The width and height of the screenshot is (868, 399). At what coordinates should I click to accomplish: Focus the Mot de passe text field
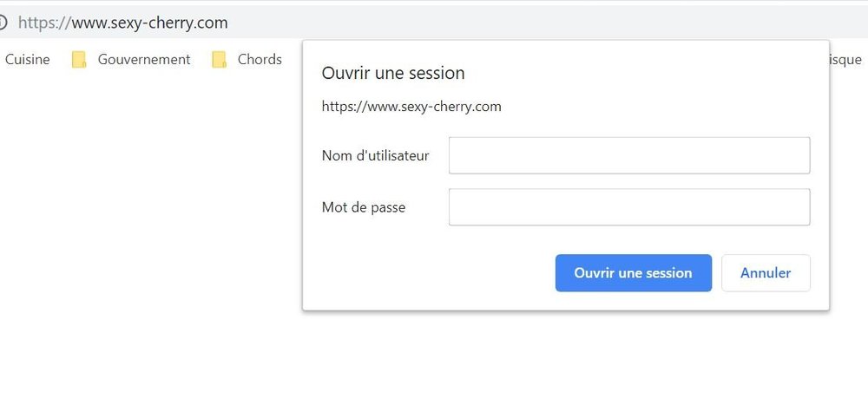[629, 207]
